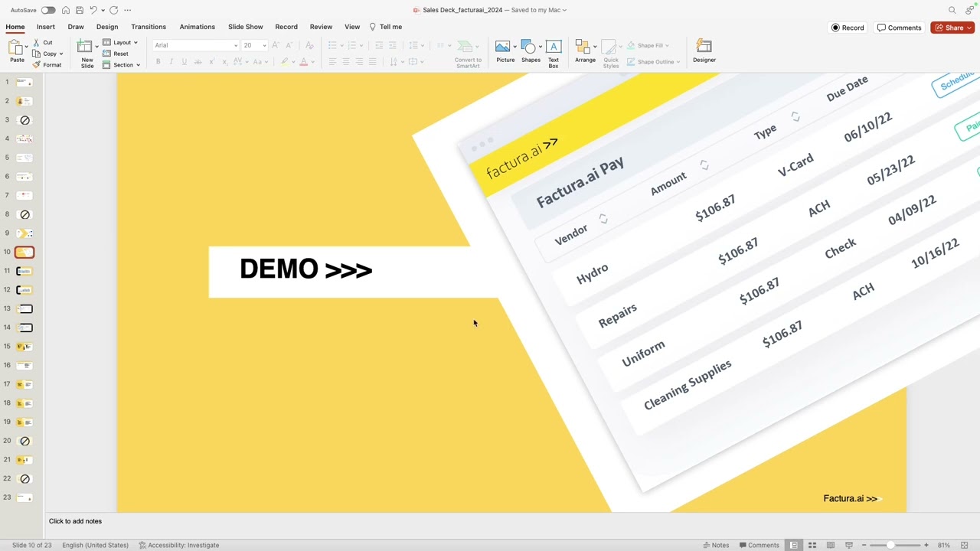Copy the selection
The width and height of the screenshot is (980, 551).
point(46,54)
